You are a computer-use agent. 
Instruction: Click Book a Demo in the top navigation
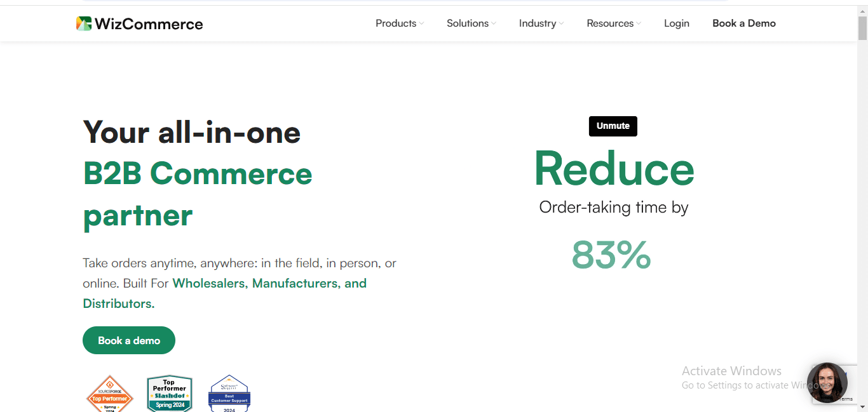click(744, 23)
